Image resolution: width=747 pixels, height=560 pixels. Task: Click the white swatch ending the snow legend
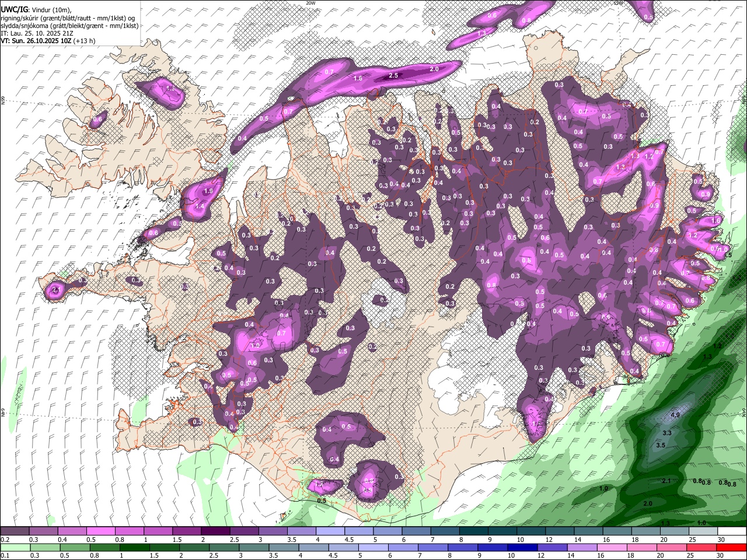coord(731,531)
